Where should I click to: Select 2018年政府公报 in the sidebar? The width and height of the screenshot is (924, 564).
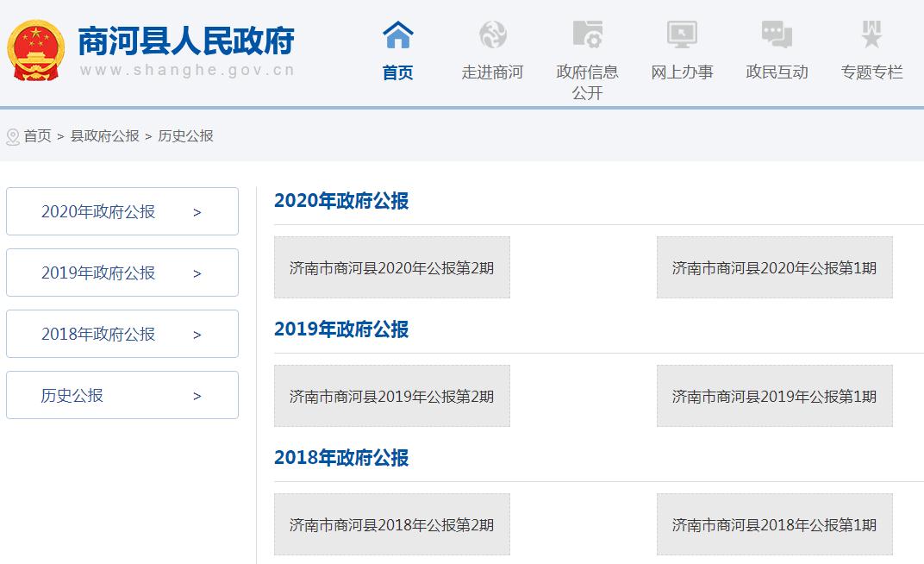coord(122,334)
